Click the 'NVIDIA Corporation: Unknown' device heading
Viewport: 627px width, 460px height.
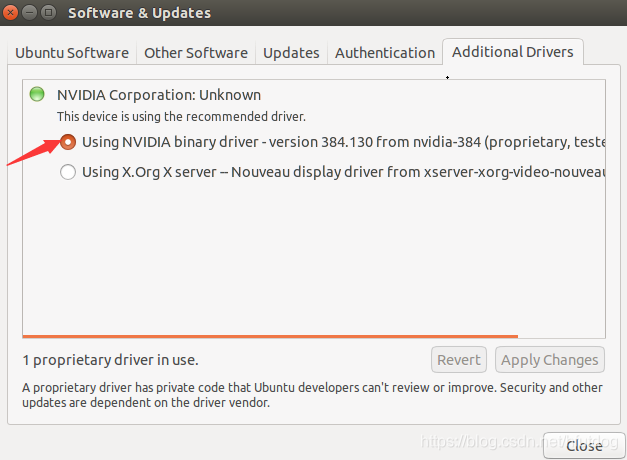pos(159,95)
